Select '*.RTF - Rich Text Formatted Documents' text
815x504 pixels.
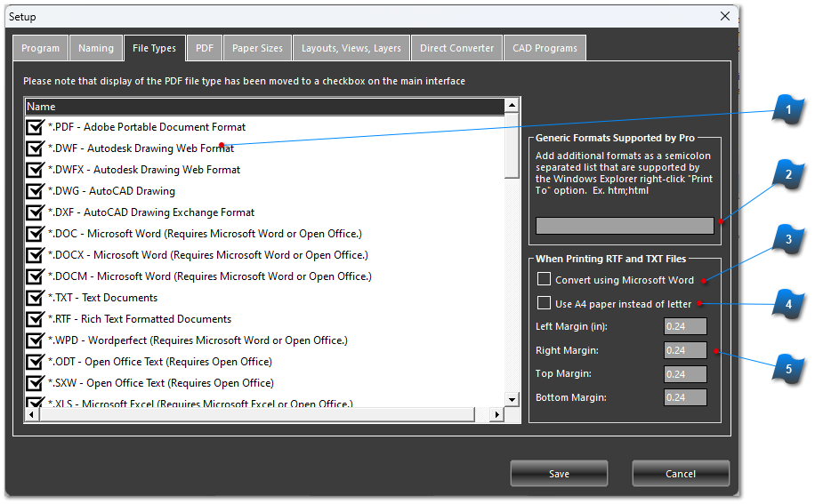coord(140,319)
